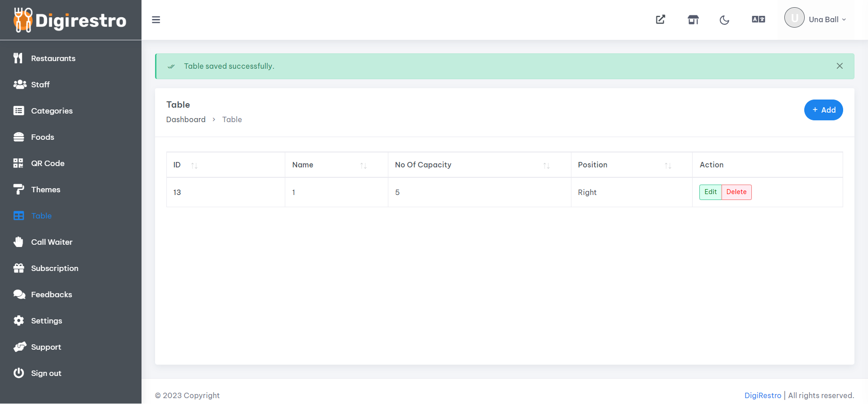Viewport: 868px width, 404px height.
Task: Open the language translation icon
Action: [758, 19]
